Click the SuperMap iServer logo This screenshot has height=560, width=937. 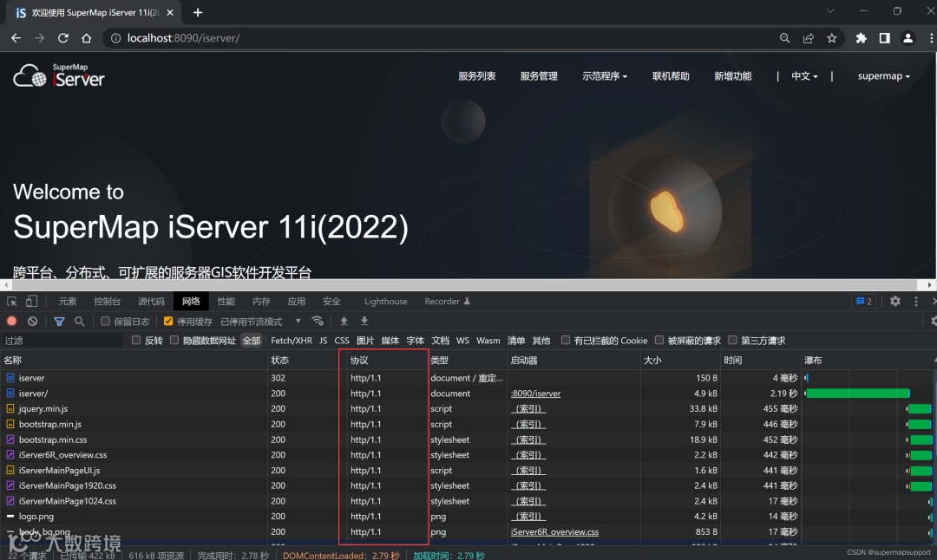tap(59, 75)
